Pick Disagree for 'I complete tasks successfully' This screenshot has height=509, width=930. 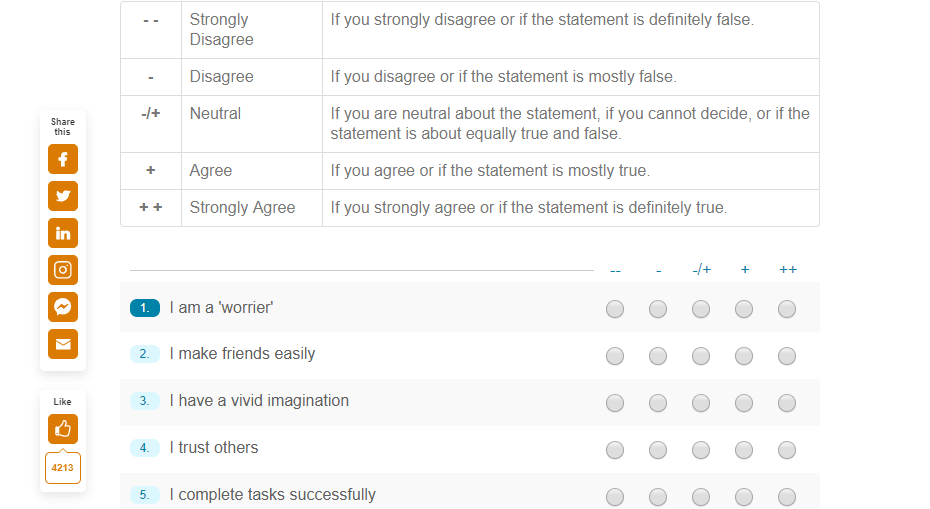[x=658, y=497]
